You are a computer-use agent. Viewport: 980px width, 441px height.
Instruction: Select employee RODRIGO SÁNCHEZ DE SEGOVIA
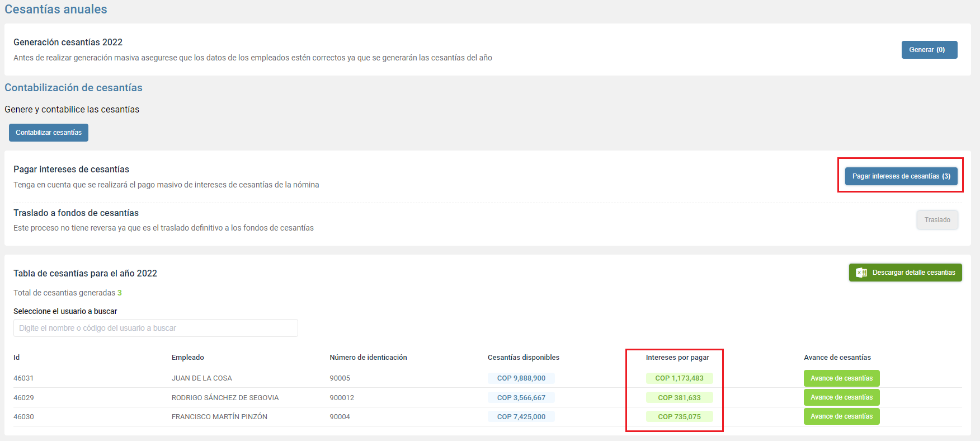(x=225, y=398)
